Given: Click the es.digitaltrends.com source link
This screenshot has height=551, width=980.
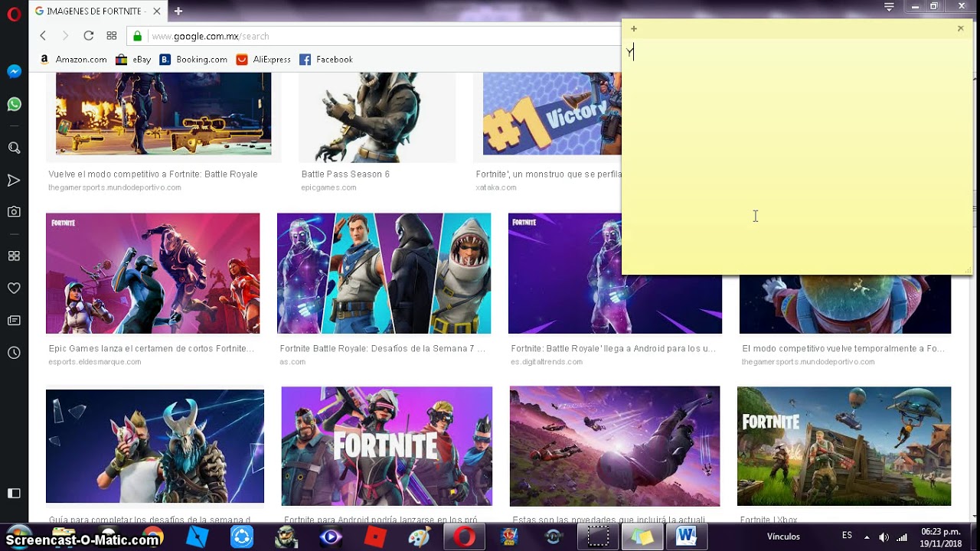Looking at the screenshot, I should point(547,362).
